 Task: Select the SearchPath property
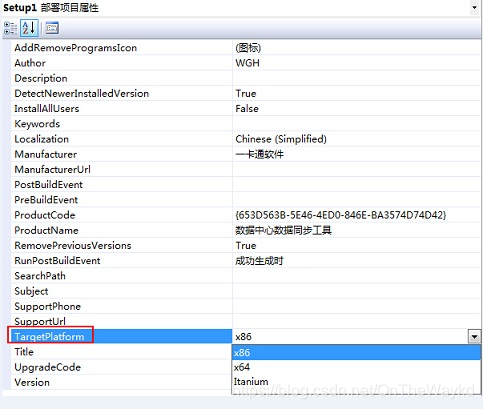point(40,276)
